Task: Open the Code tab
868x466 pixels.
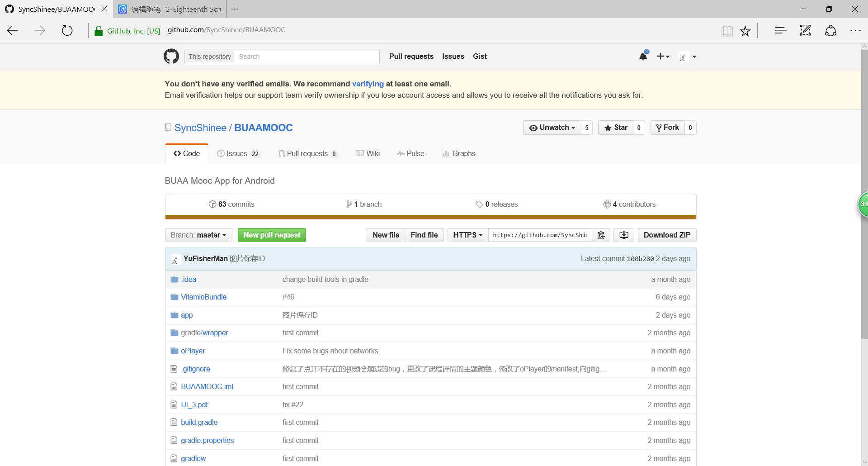Action: click(x=187, y=154)
